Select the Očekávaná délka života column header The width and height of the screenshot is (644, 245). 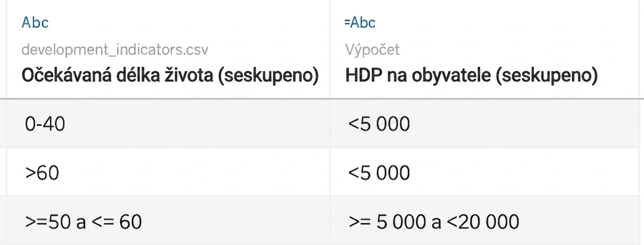pos(170,75)
